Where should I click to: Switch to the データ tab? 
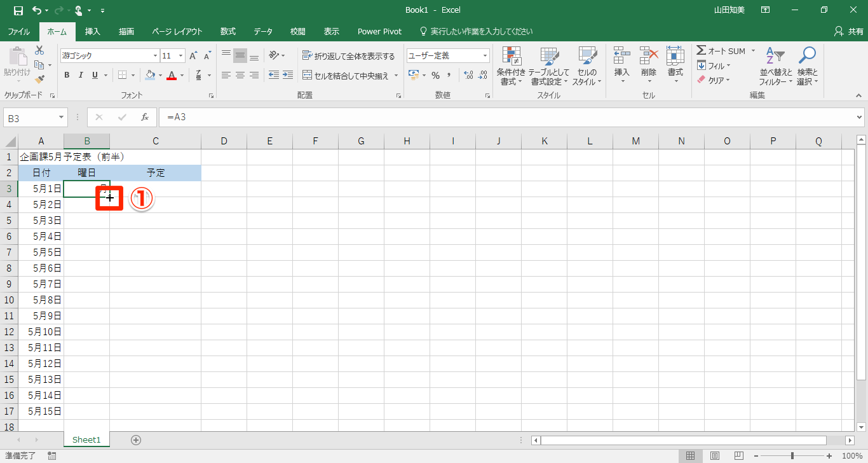click(263, 31)
